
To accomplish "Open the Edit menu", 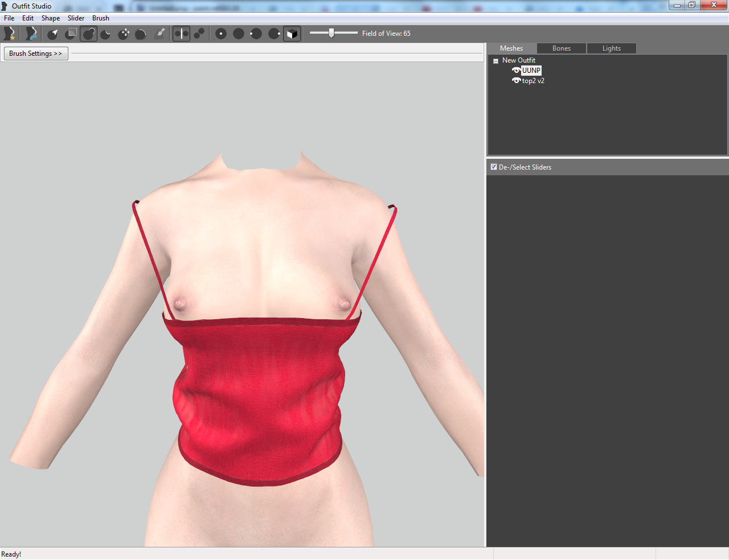I will pos(28,18).
